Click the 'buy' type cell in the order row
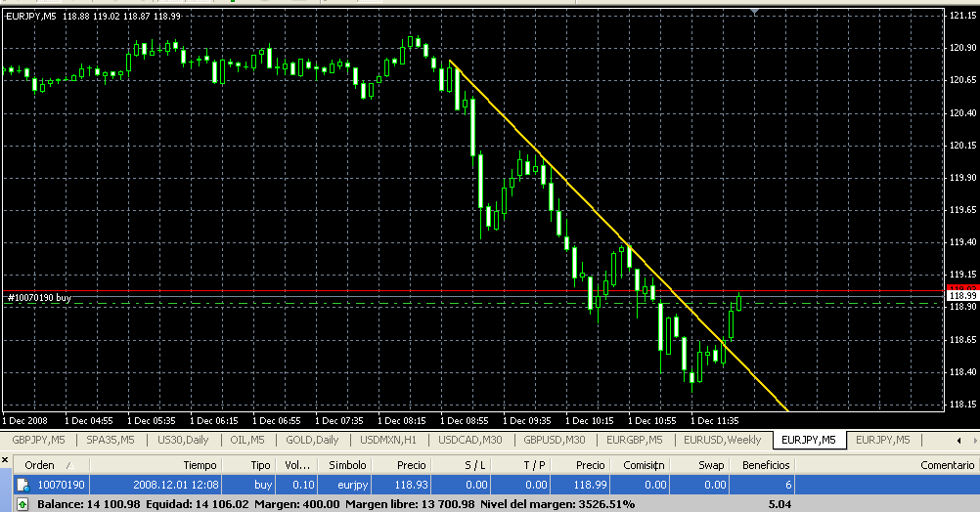Screen dimensions: 980x512 click(x=263, y=485)
